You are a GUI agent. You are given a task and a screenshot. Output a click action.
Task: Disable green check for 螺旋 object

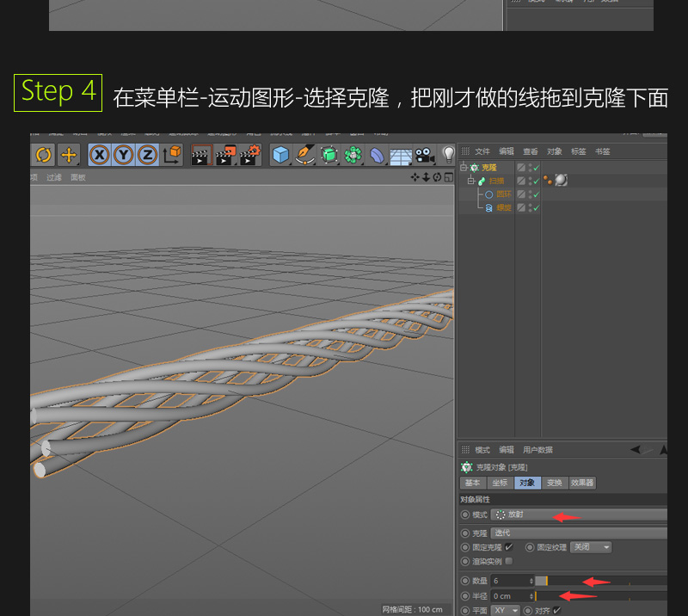(536, 207)
